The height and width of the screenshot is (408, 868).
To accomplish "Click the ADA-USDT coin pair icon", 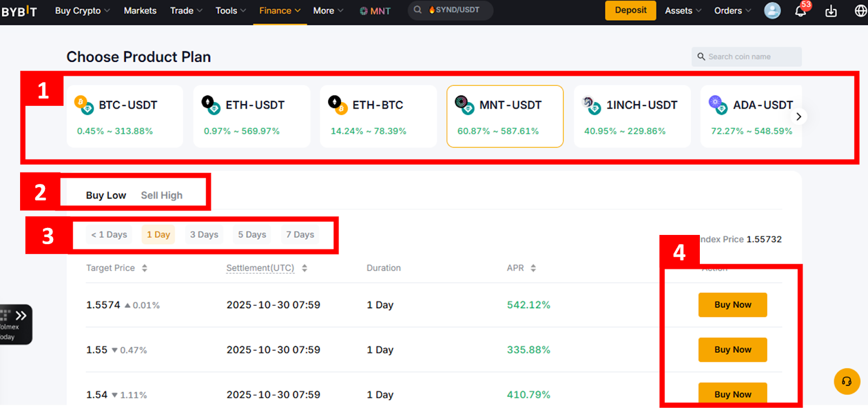I will (718, 105).
